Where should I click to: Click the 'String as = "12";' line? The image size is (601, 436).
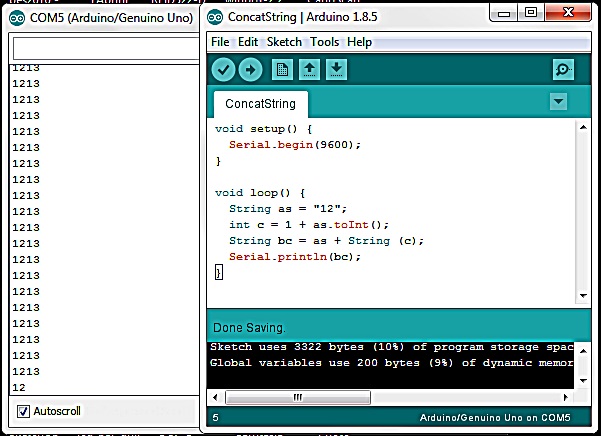pyautogui.click(x=288, y=209)
